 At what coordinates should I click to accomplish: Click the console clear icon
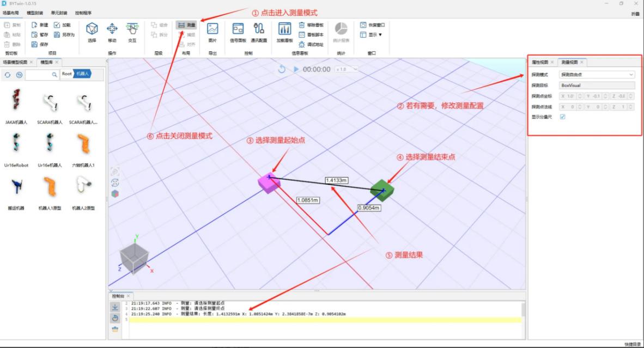(115, 329)
